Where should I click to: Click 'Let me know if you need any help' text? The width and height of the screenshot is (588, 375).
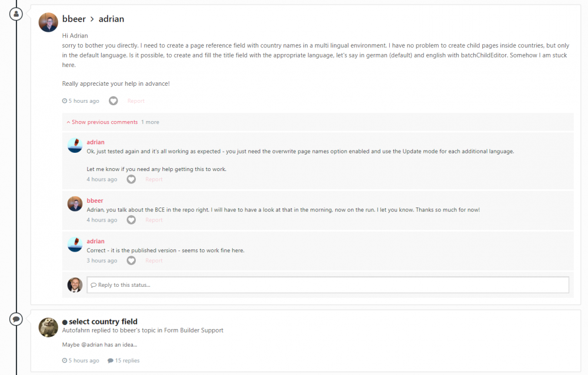click(x=156, y=169)
